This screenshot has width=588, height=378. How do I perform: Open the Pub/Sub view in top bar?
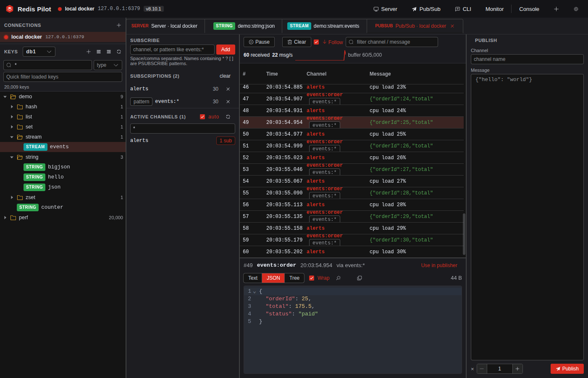point(426,9)
